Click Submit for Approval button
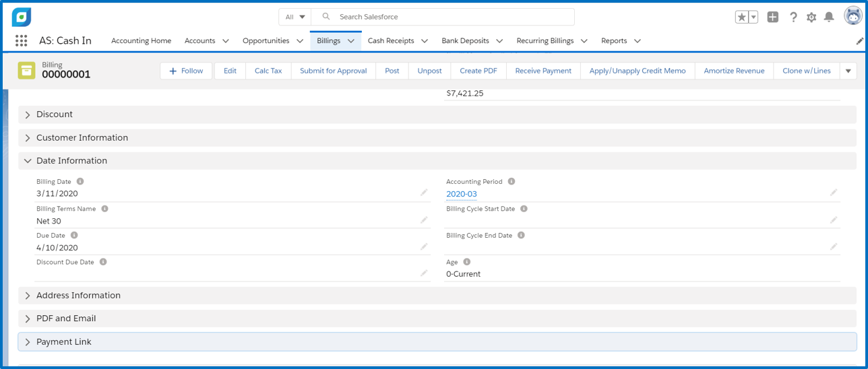The image size is (868, 369). coord(334,71)
